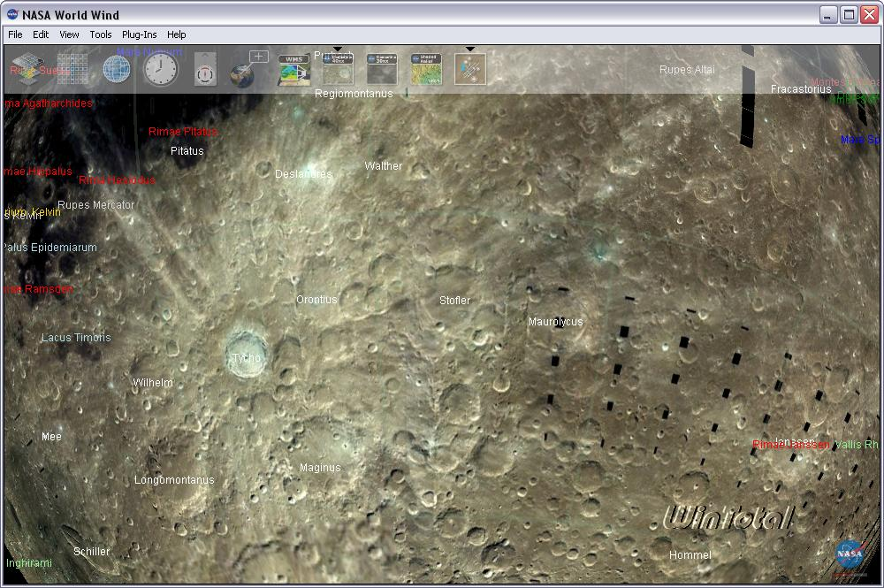
Task: Click the red Rimae Janssen label
Action: [790, 445]
